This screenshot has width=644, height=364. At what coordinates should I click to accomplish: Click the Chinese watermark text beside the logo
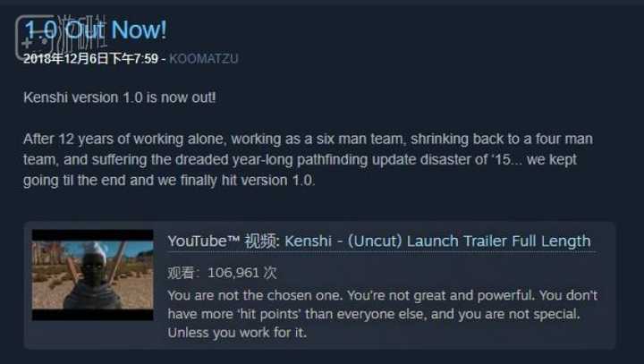(x=80, y=30)
